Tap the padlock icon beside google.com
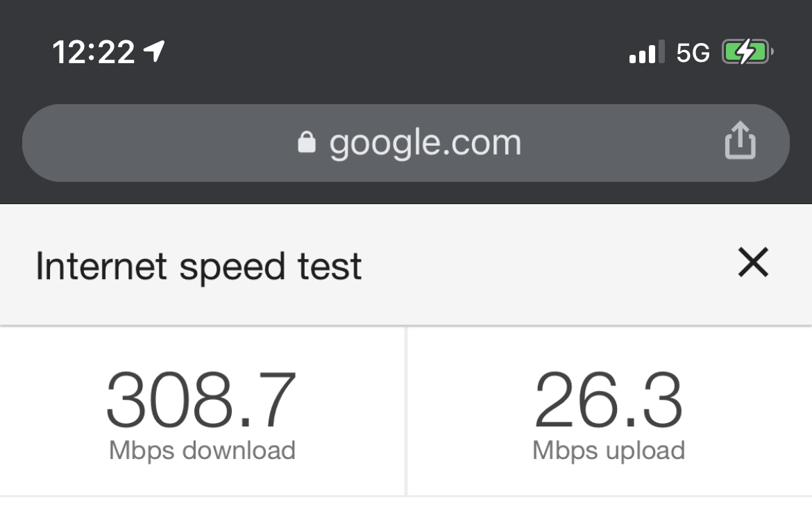This screenshot has width=812, height=527. [x=306, y=142]
